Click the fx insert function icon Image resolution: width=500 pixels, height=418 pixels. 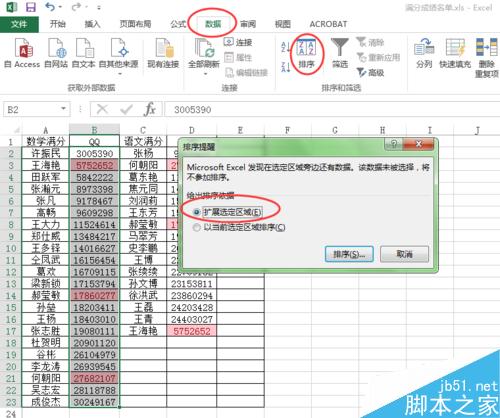[150, 109]
